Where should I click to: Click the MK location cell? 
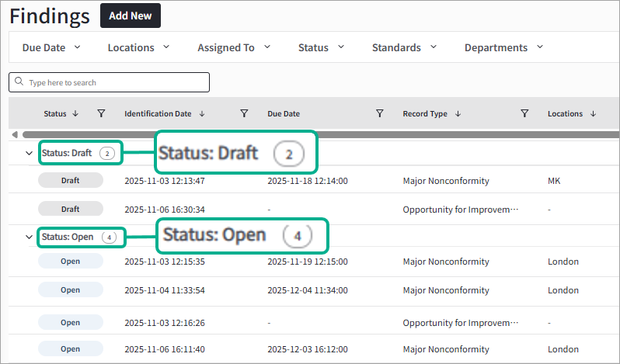pyautogui.click(x=554, y=181)
